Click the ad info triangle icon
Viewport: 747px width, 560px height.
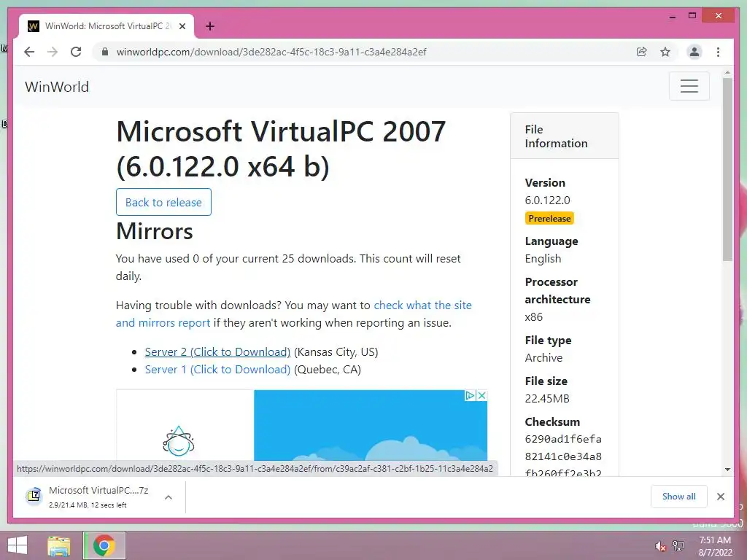coord(470,395)
